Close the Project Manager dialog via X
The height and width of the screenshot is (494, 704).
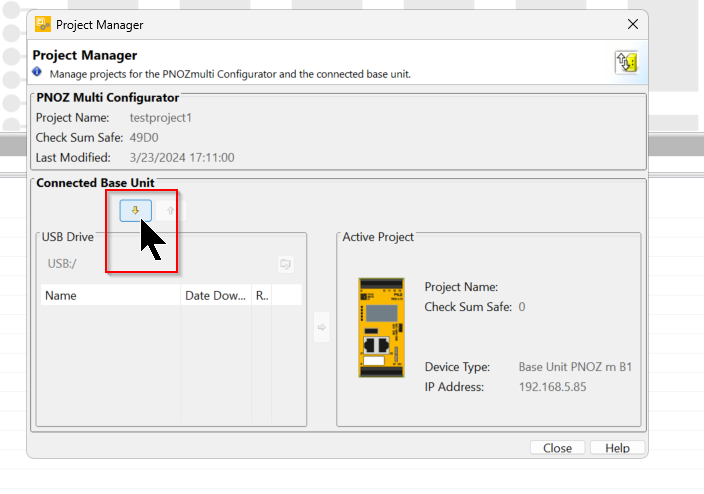[633, 24]
